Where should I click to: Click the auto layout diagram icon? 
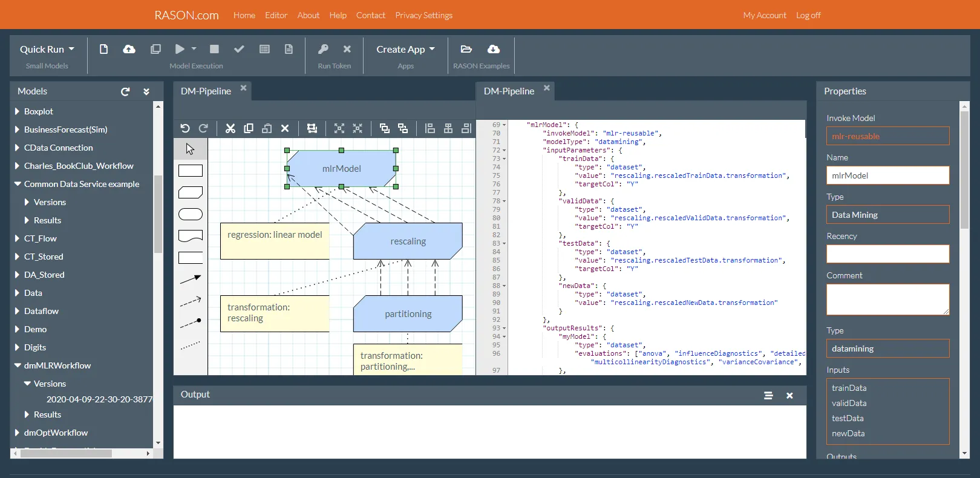(x=312, y=128)
